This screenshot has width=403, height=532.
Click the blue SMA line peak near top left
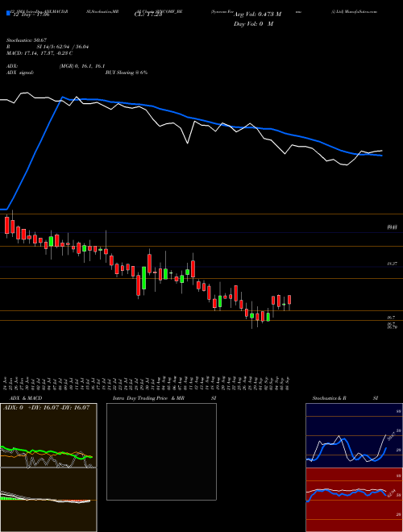(62, 98)
